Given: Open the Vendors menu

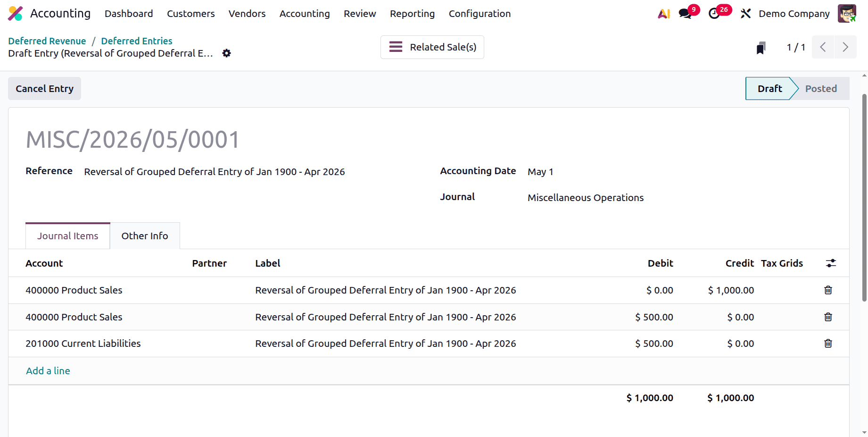Looking at the screenshot, I should pyautogui.click(x=247, y=14).
